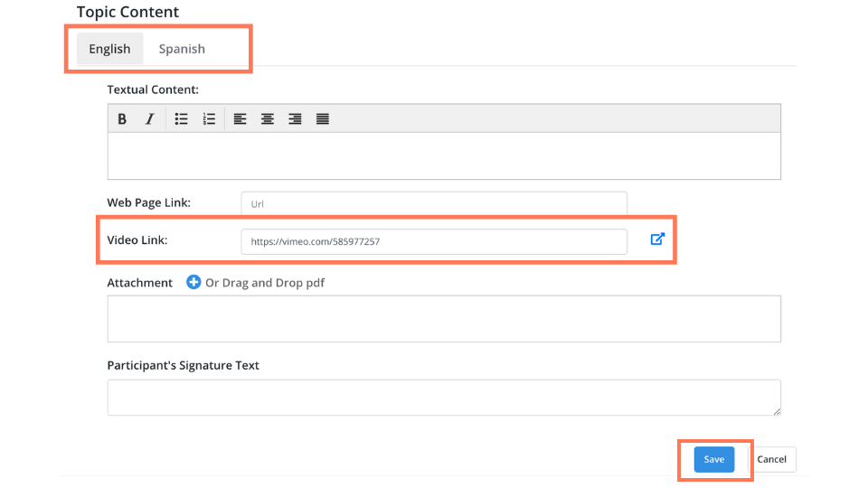The image size is (868, 488).
Task: Click the Video Link vimeo field
Action: [x=434, y=242]
